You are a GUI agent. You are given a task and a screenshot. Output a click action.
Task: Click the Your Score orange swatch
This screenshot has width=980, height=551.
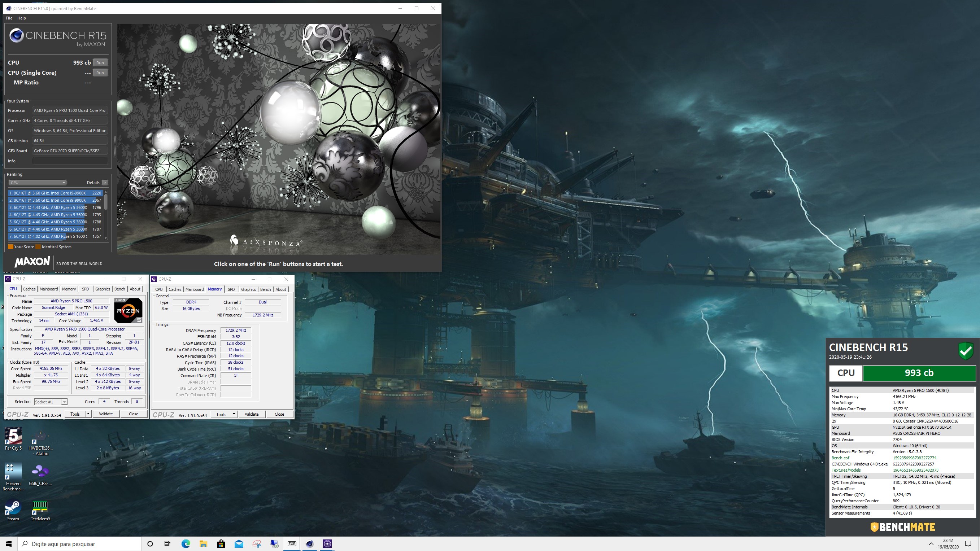(11, 247)
